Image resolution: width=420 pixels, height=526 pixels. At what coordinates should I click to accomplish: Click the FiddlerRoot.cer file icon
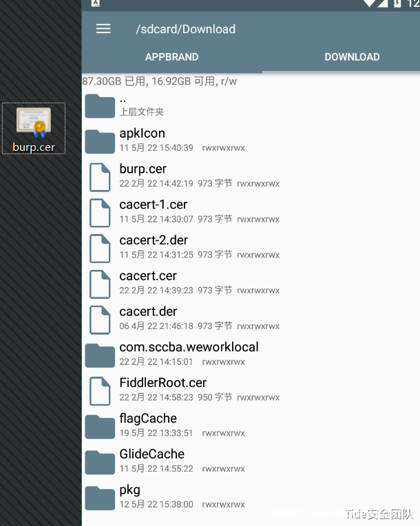[x=100, y=391]
